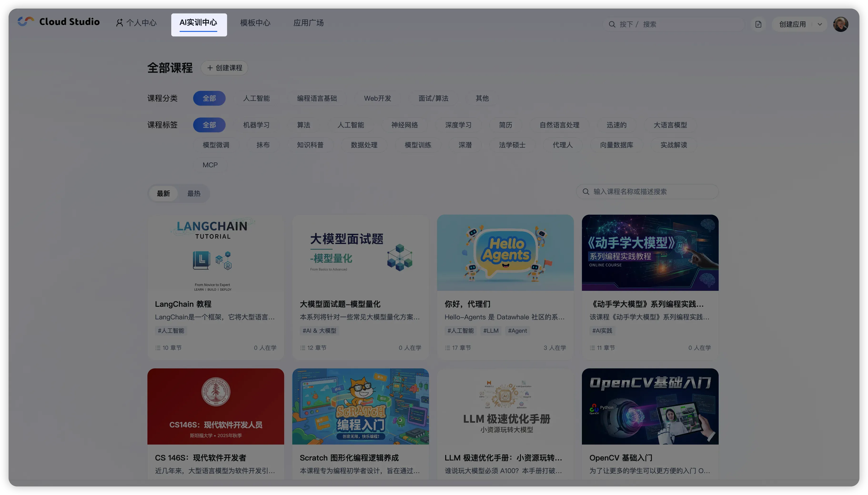Click the course search magnifier icon
The width and height of the screenshot is (868, 495).
(x=585, y=192)
